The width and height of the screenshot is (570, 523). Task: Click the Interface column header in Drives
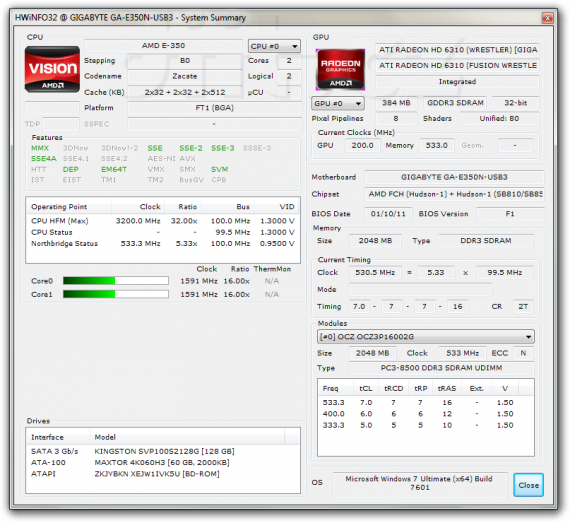pyautogui.click(x=58, y=437)
